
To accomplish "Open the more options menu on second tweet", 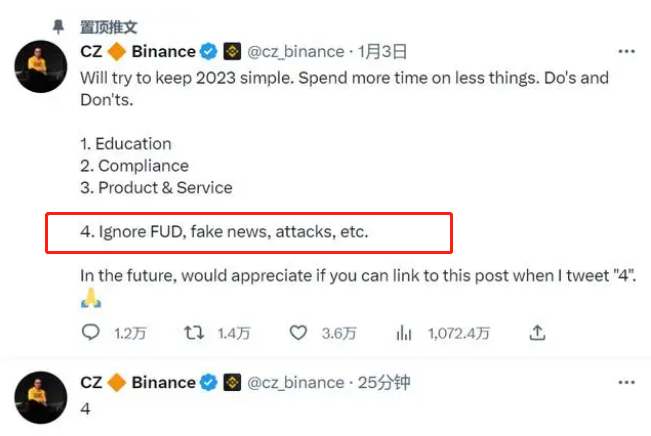I will pos(625,383).
